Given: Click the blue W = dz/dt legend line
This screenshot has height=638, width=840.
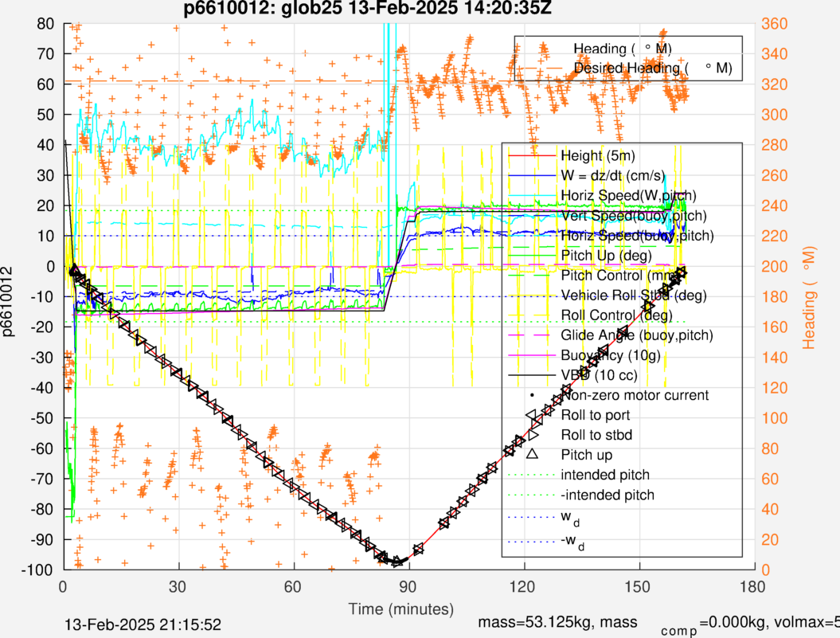Looking at the screenshot, I should (x=533, y=175).
